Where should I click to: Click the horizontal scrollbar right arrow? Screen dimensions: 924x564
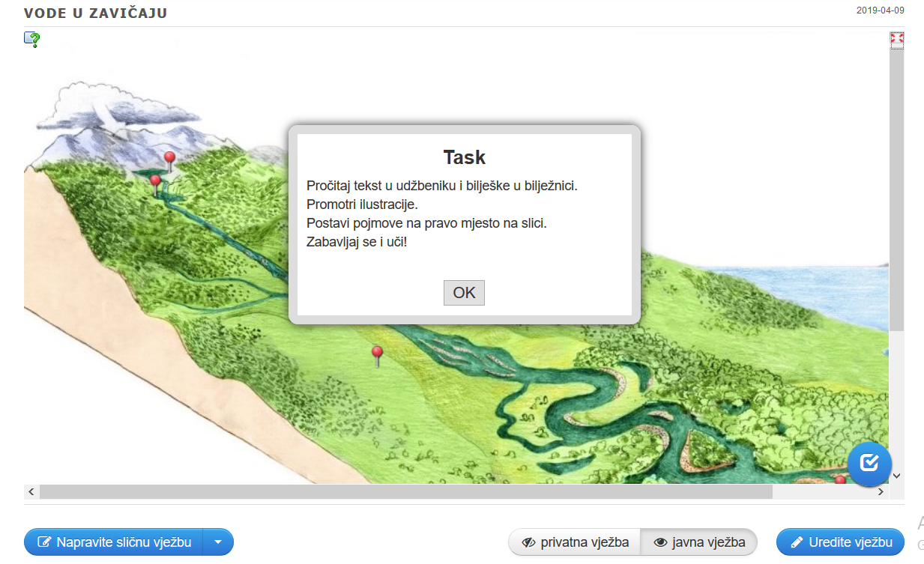(x=881, y=492)
